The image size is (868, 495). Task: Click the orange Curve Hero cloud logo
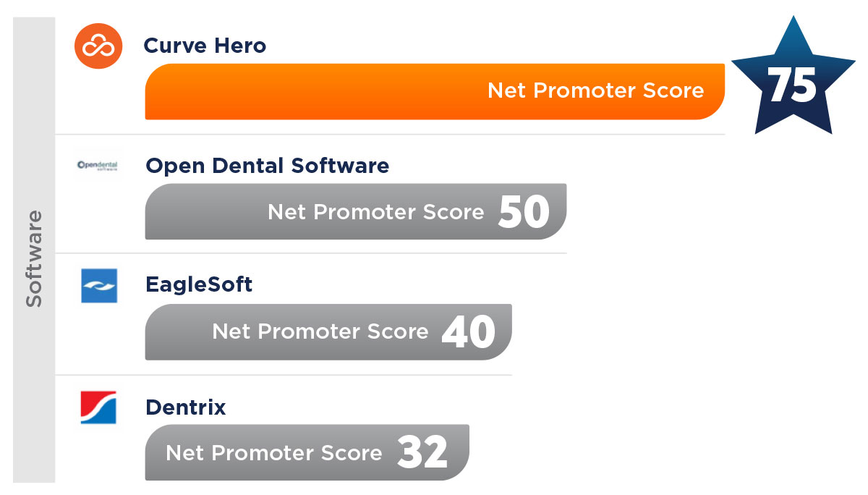click(98, 46)
